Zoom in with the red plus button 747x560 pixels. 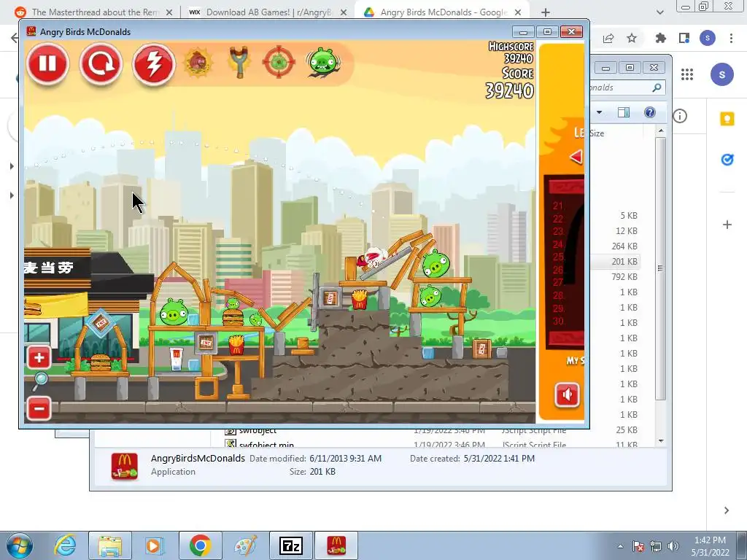click(39, 357)
